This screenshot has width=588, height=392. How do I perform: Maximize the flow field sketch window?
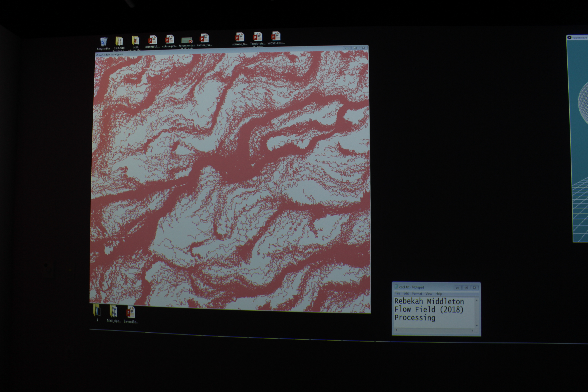(355, 48)
